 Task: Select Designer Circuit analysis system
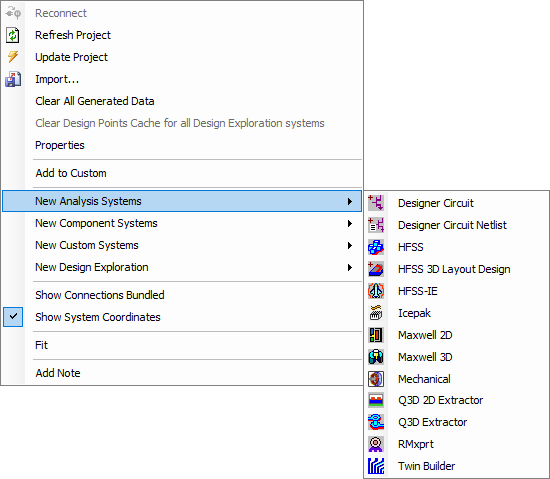pyautogui.click(x=436, y=203)
